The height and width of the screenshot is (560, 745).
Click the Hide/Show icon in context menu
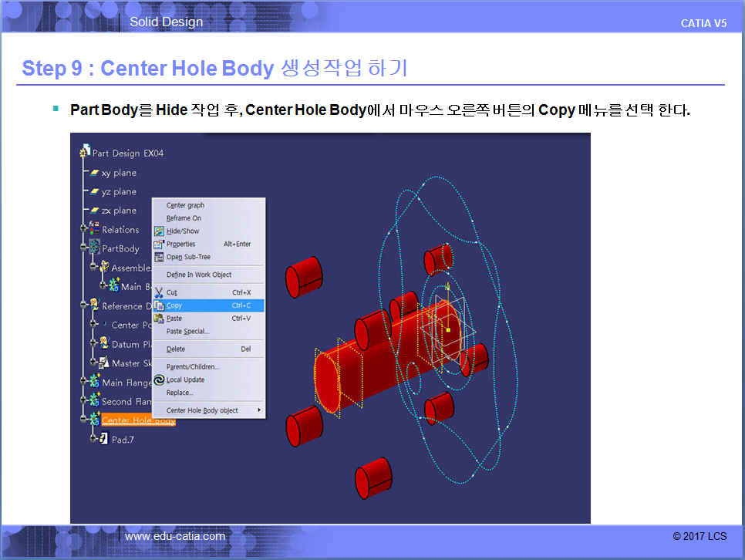click(x=160, y=231)
